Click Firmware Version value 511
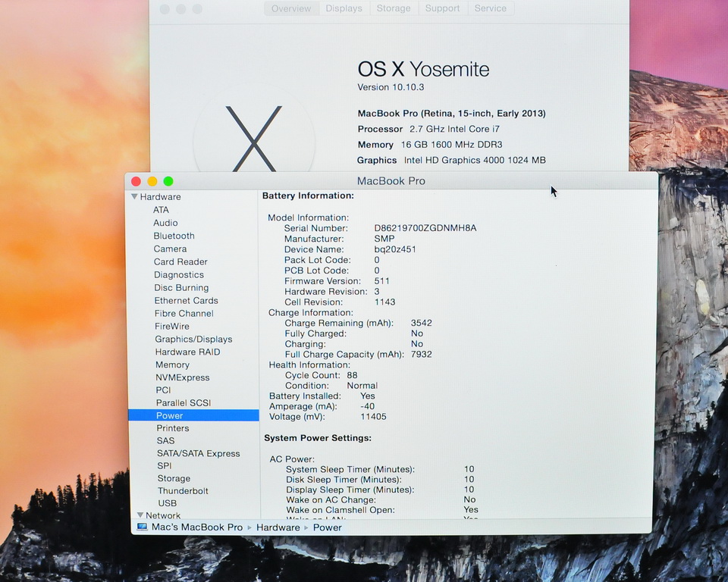728x582 pixels. click(x=381, y=281)
